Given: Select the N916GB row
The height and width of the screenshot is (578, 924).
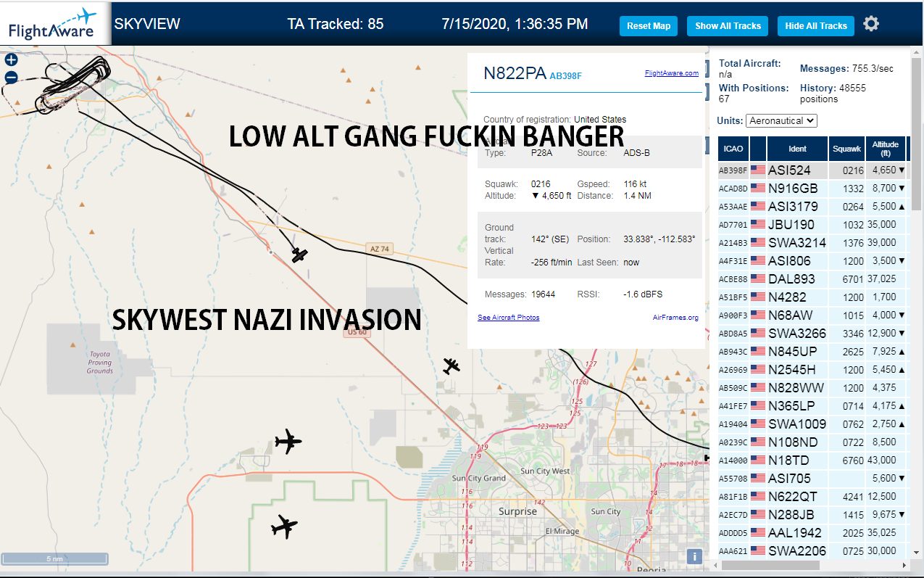Looking at the screenshot, I should click(812, 189).
